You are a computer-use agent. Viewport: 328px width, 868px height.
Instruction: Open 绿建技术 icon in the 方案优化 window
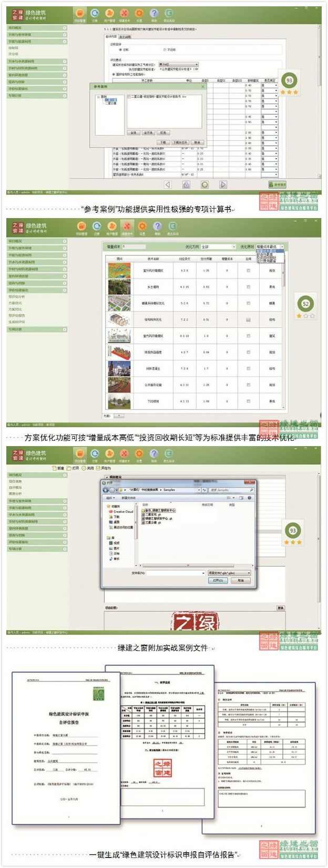tap(127, 228)
